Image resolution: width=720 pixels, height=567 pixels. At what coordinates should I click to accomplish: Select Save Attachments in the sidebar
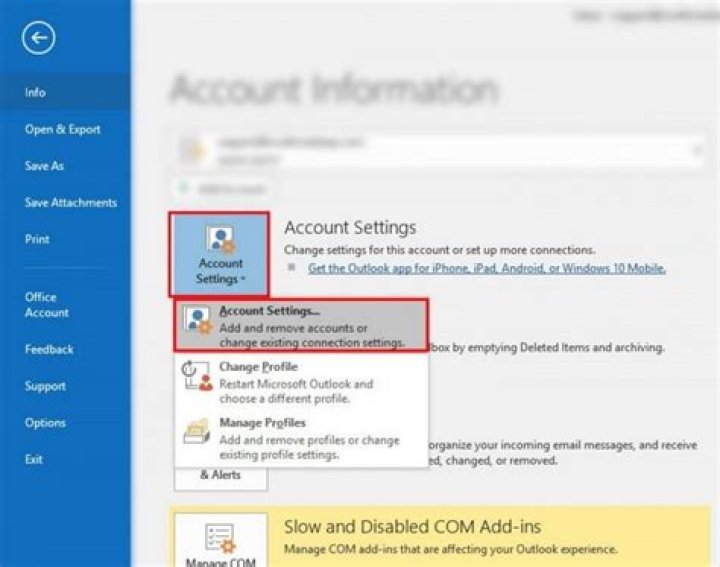tap(70, 203)
